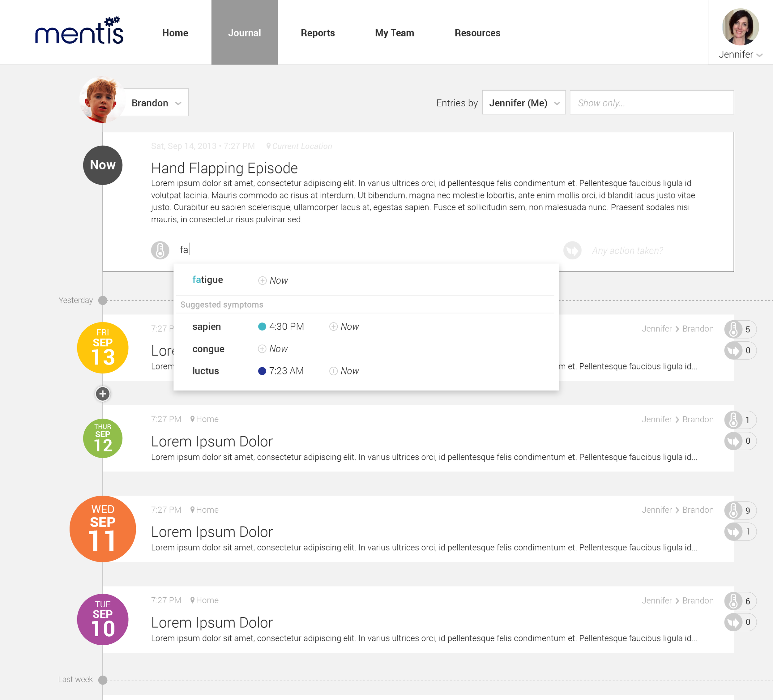The image size is (773, 700).
Task: Open the Resources tab
Action: (x=477, y=33)
